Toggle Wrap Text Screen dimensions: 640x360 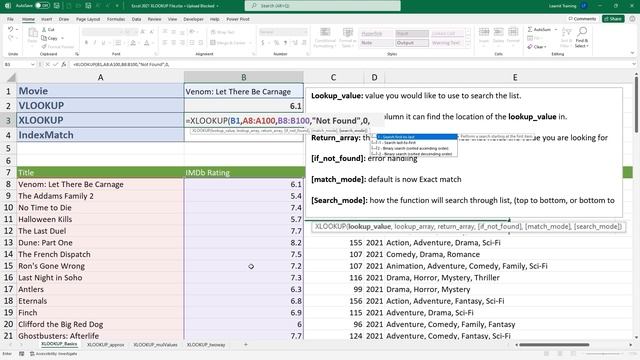pyautogui.click(x=222, y=32)
